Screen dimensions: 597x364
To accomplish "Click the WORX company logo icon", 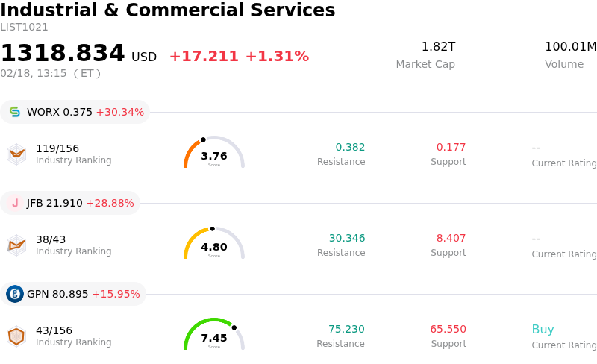I will [15, 112].
